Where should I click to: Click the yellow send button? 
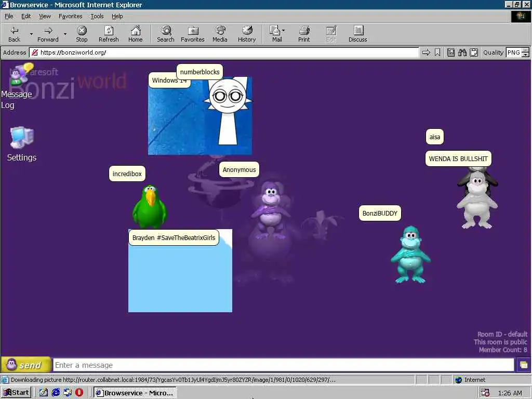click(26, 365)
